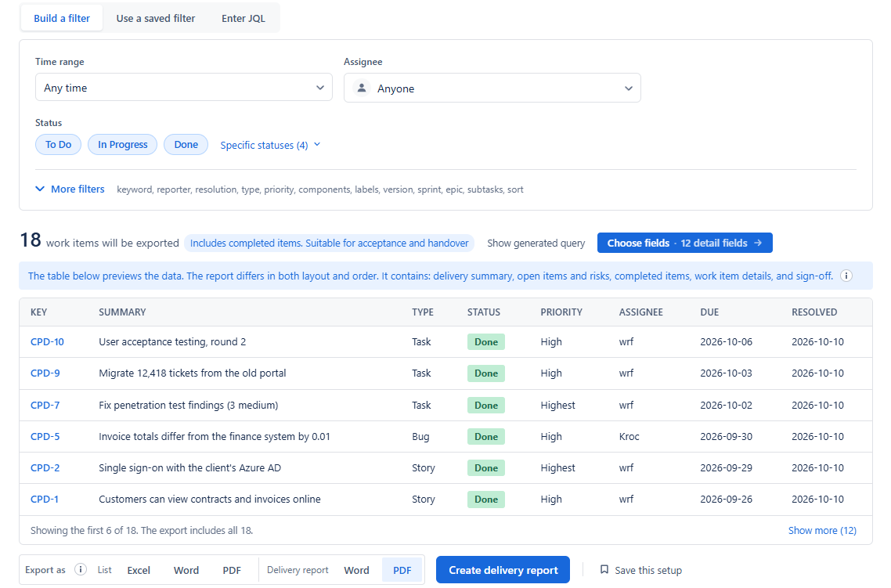Image resolution: width=891 pixels, height=588 pixels.
Task: Switch to the Enter JQL tab
Action: pyautogui.click(x=243, y=18)
